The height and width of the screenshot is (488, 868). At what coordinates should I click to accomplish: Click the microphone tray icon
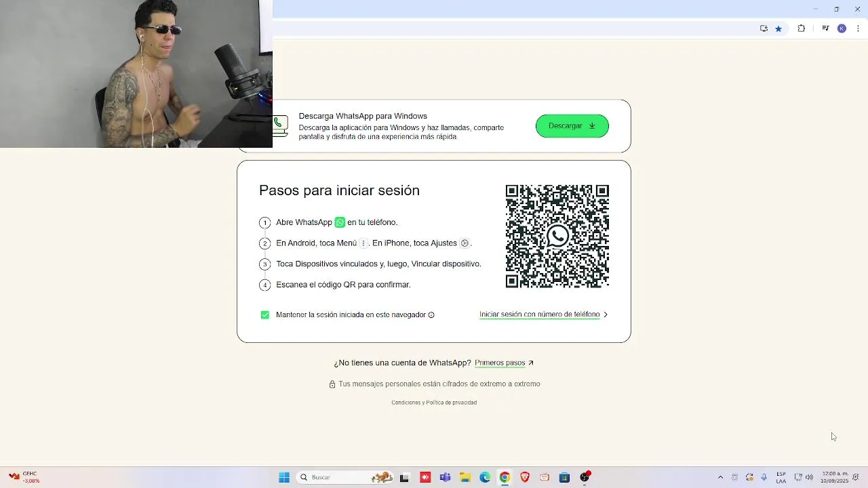pyautogui.click(x=764, y=477)
